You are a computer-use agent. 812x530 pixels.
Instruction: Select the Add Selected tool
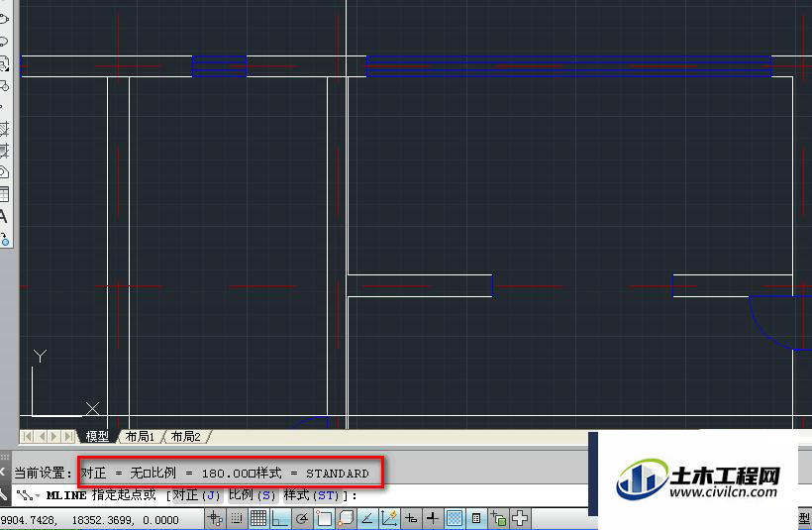click(4, 239)
